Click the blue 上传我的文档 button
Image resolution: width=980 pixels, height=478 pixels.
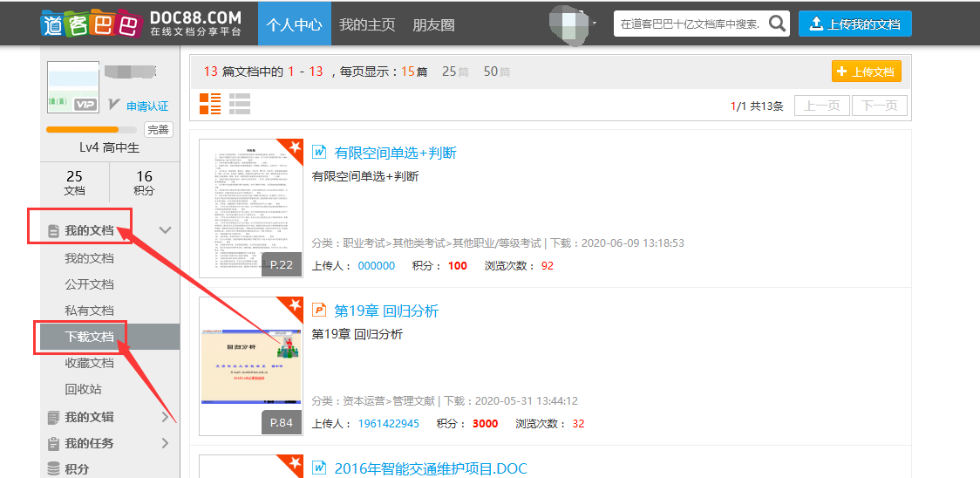click(854, 24)
